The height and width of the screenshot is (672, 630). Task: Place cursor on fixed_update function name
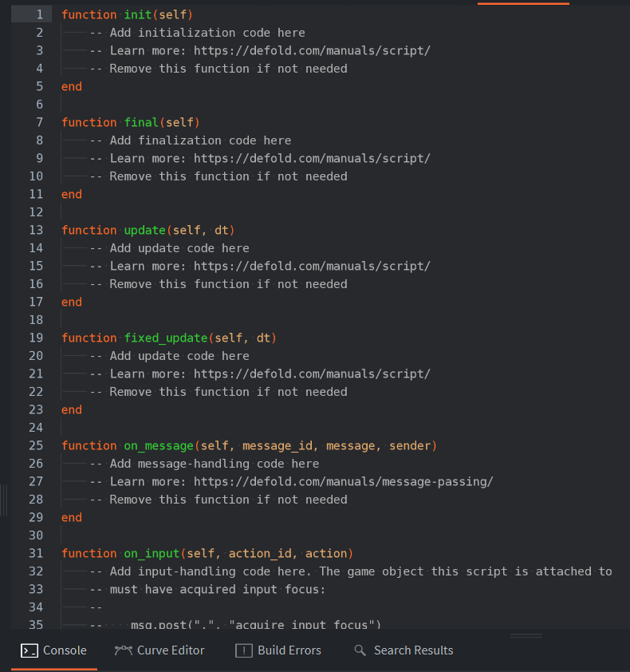(166, 338)
